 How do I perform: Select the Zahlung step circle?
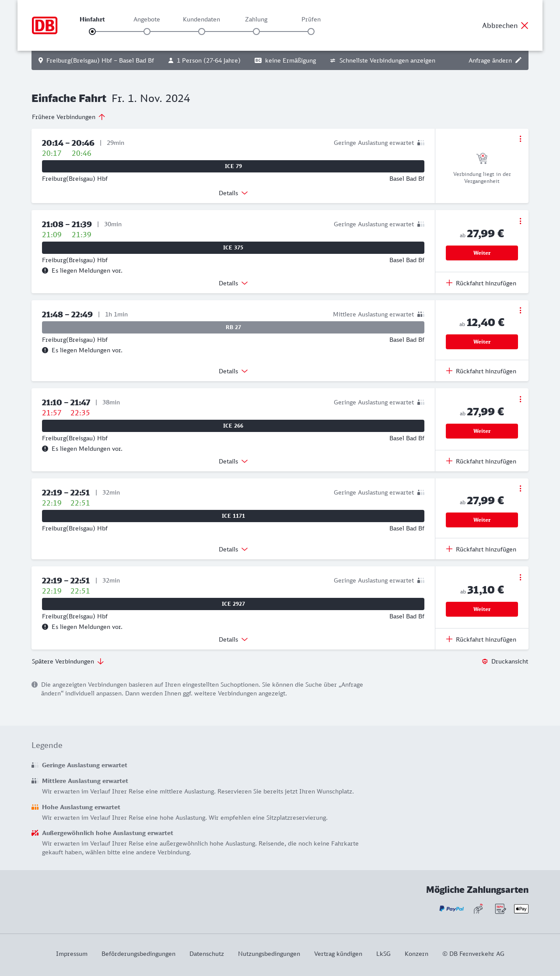[256, 32]
